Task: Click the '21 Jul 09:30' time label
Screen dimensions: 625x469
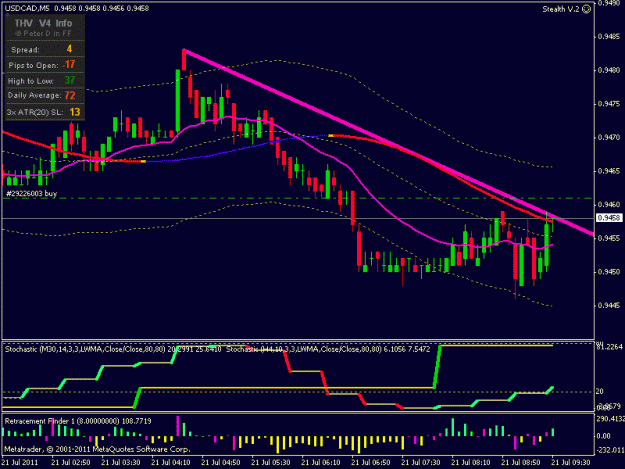Action: [571, 463]
